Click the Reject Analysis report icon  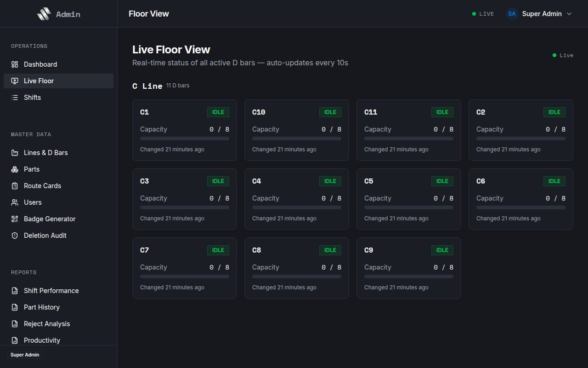pos(15,324)
